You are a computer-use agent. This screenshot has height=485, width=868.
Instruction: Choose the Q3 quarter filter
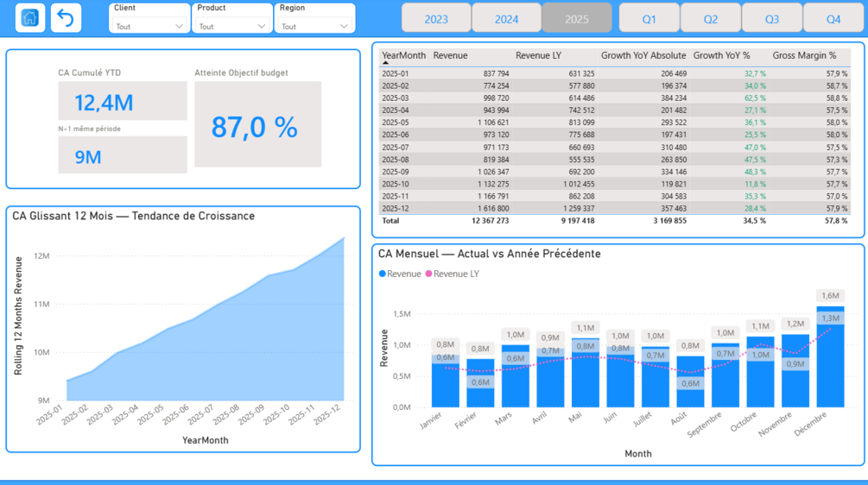coord(772,18)
